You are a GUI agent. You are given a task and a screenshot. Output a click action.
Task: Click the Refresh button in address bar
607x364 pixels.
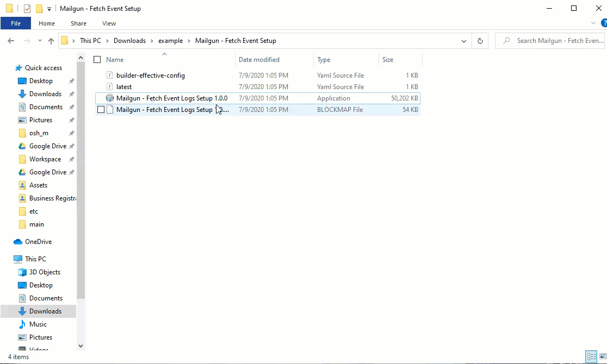pos(480,41)
